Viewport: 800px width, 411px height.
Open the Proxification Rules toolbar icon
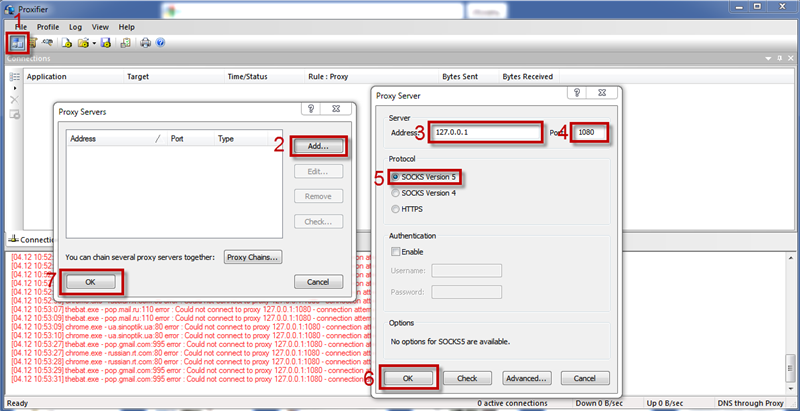(x=33, y=43)
